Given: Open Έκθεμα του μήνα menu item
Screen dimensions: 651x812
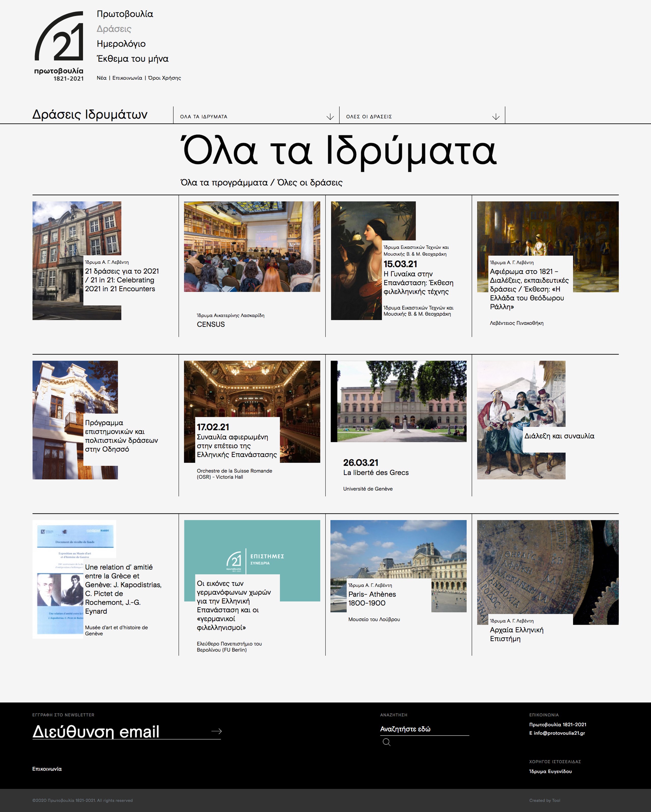Looking at the screenshot, I should [132, 59].
